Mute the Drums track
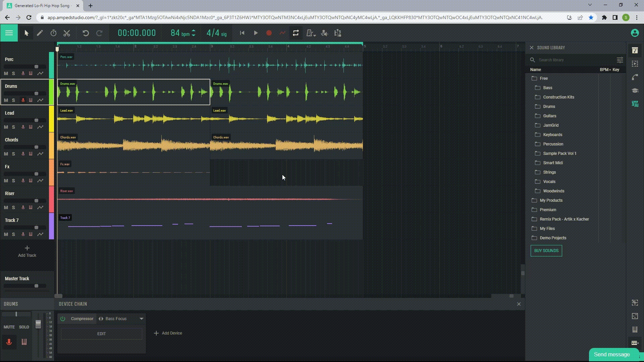 coord(6,100)
